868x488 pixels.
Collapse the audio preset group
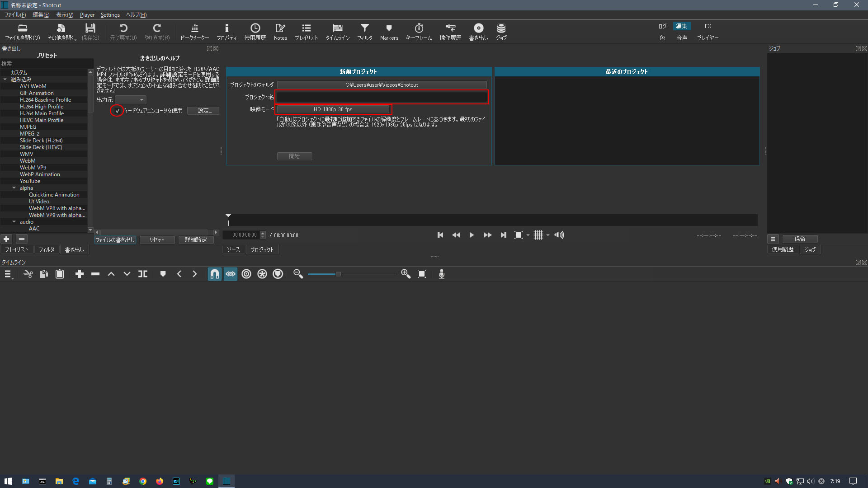tap(14, 222)
